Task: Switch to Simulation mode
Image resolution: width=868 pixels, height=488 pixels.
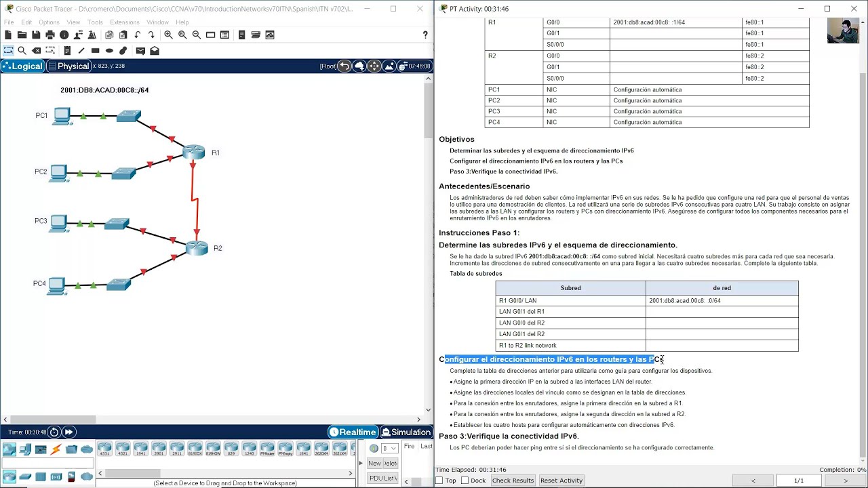Action: (406, 432)
